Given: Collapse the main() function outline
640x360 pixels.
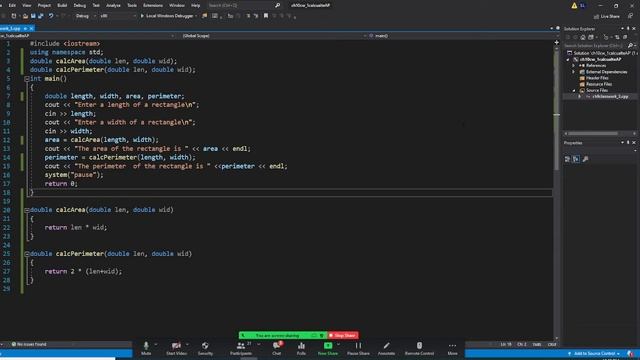Looking at the screenshot, I should coord(27,79).
